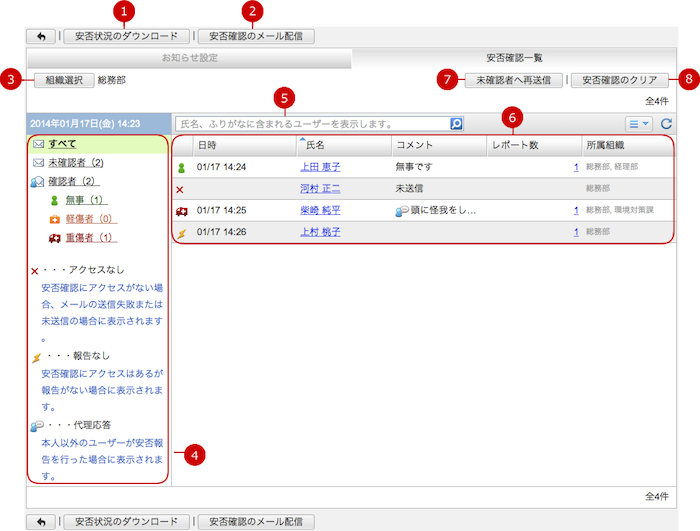700x531 pixels.
Task: Click top 安否状況のダウンロード button
Action: pos(126,36)
